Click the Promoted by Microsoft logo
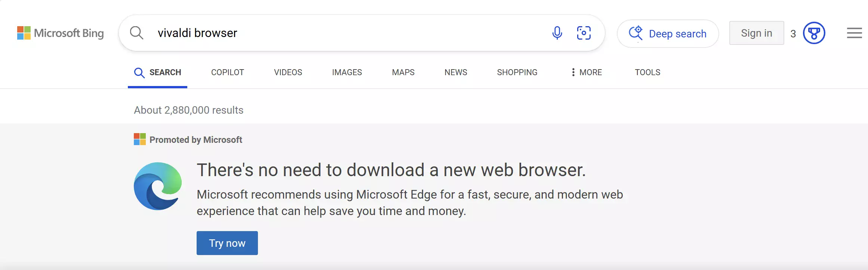Screen dimensions: 868x270 coord(140,139)
